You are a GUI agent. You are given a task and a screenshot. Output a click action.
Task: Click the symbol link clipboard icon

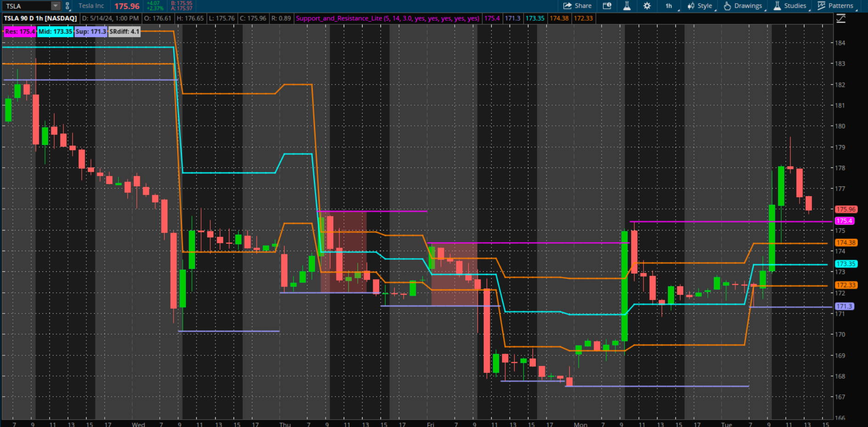[67, 6]
